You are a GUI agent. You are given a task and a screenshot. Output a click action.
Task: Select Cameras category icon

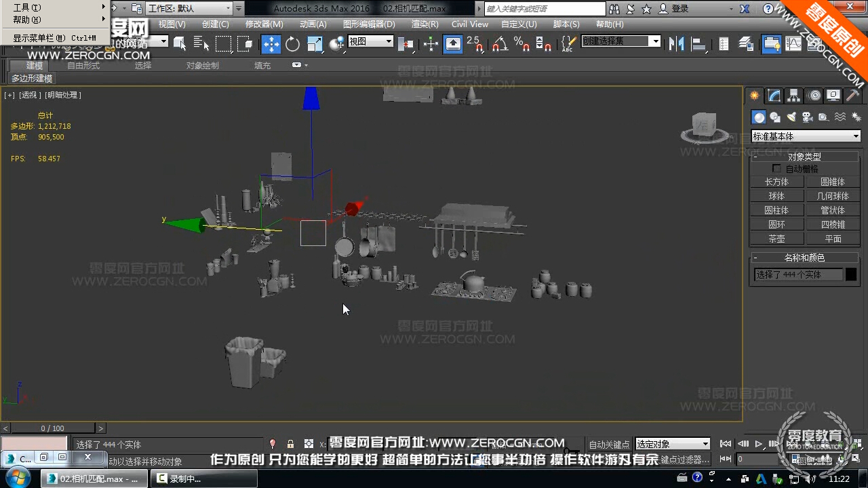pyautogui.click(x=807, y=117)
